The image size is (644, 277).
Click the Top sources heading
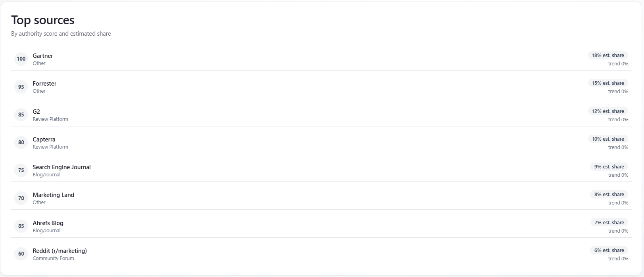[43, 20]
